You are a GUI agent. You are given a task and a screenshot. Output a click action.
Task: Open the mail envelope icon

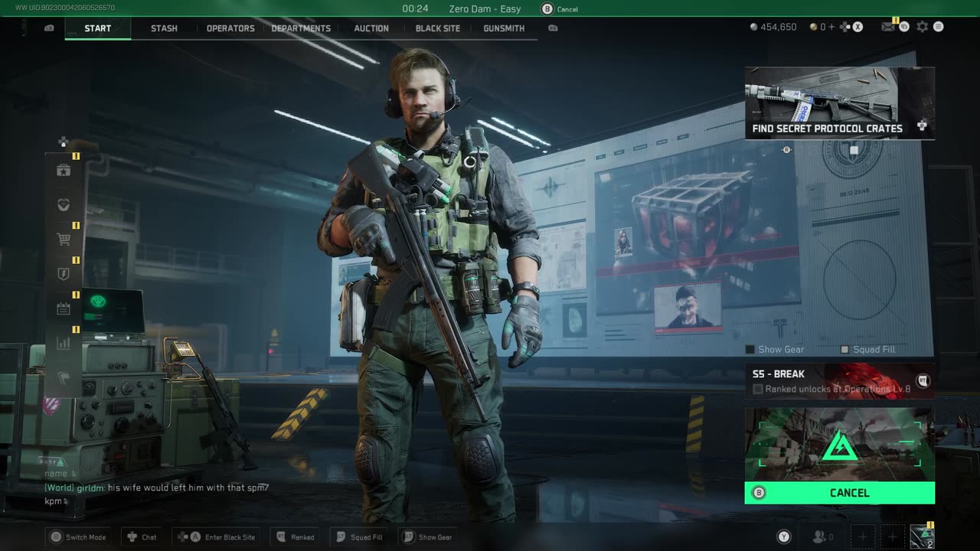(x=887, y=27)
